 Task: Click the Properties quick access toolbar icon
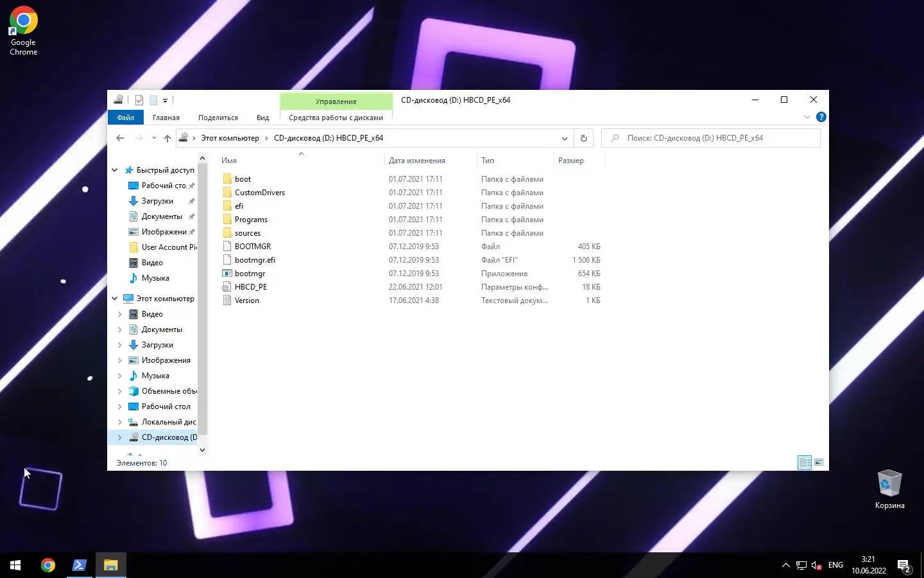pos(139,100)
